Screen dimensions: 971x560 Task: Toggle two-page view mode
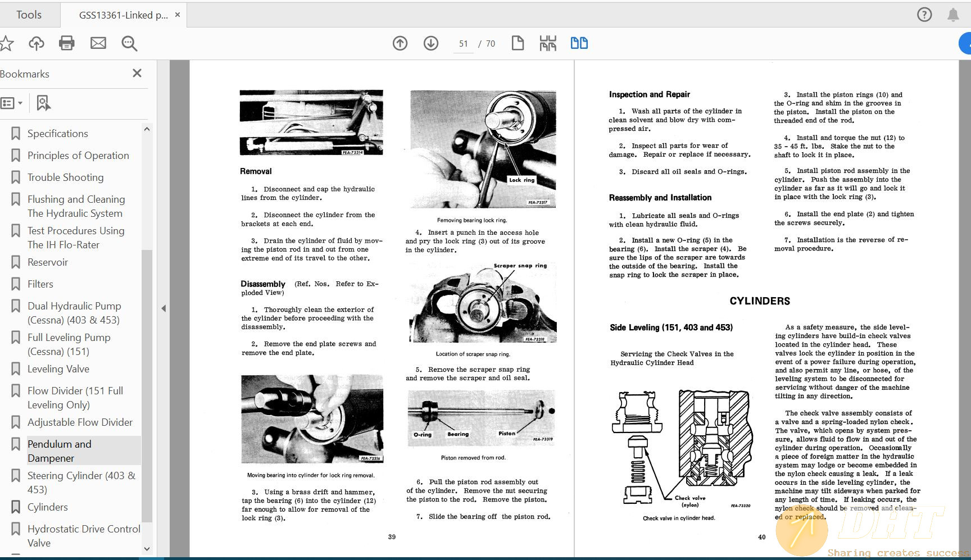click(x=579, y=43)
